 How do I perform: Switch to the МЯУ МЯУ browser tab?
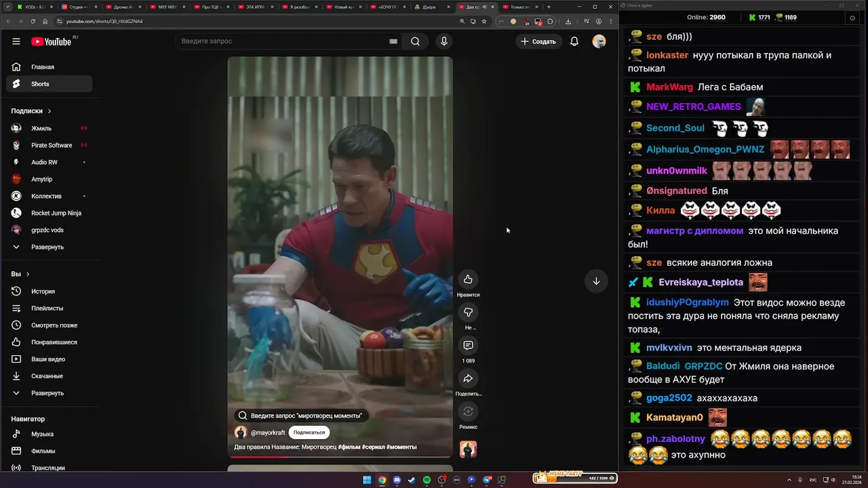pyautogui.click(x=167, y=7)
